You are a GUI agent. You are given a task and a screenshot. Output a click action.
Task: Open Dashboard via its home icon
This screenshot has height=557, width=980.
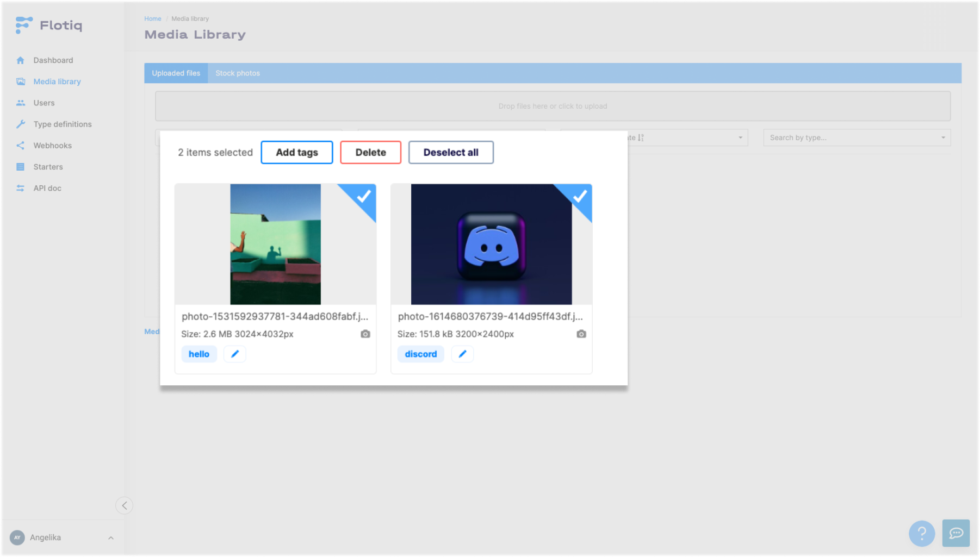point(21,60)
